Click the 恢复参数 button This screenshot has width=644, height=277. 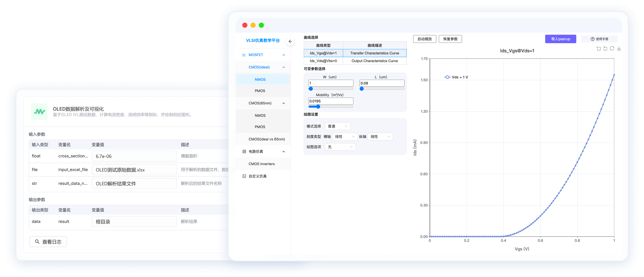[450, 39]
